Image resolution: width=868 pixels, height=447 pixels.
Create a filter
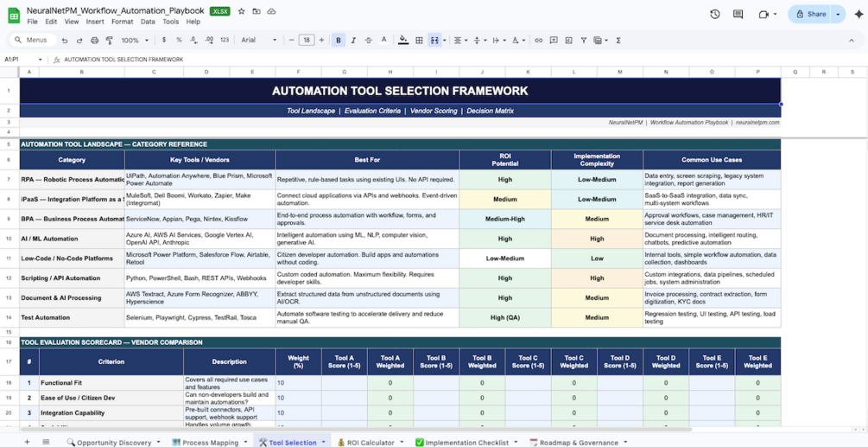584,41
